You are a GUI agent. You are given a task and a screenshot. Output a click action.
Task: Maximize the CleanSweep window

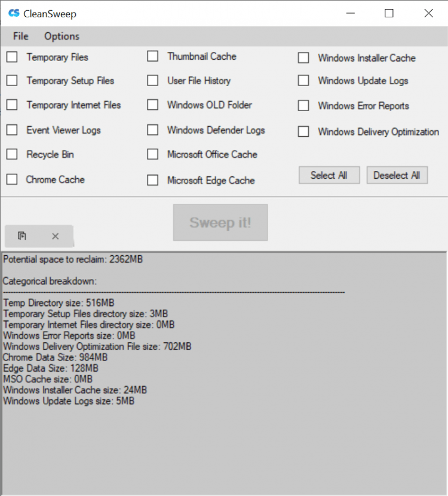pyautogui.click(x=389, y=13)
